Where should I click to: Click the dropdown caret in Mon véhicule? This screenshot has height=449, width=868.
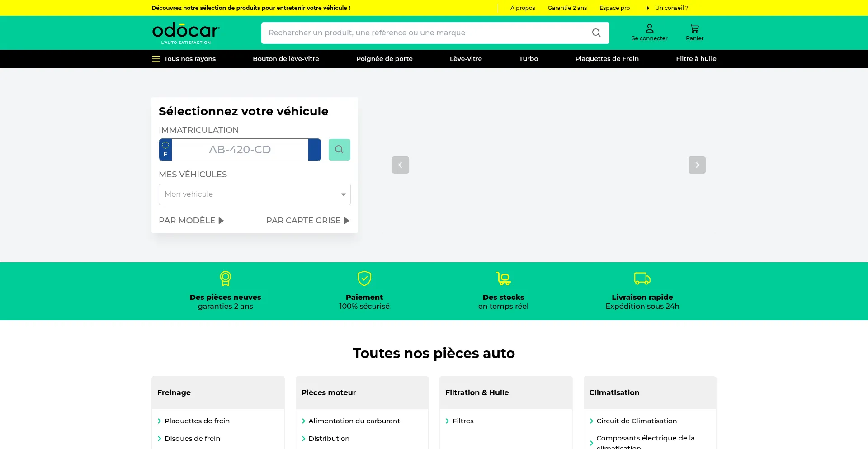[x=343, y=194]
